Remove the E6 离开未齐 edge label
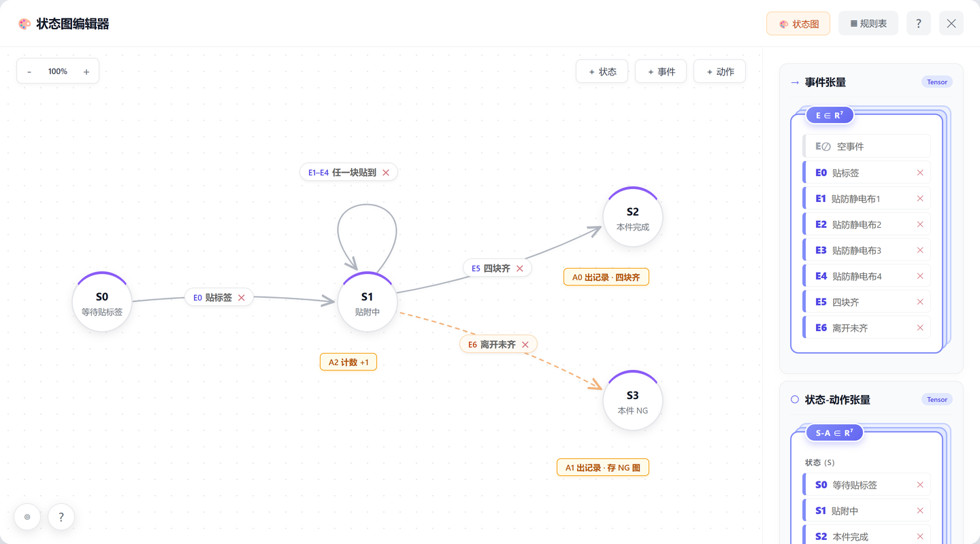Screen dimensions: 980x544 pyautogui.click(x=525, y=345)
